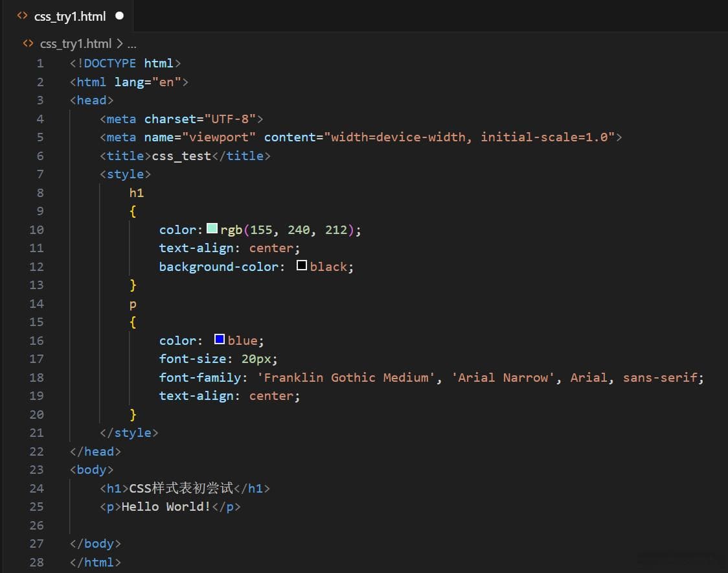Click the charset="UTF-8" meta attribute
This screenshot has height=573, width=728.
[200, 119]
